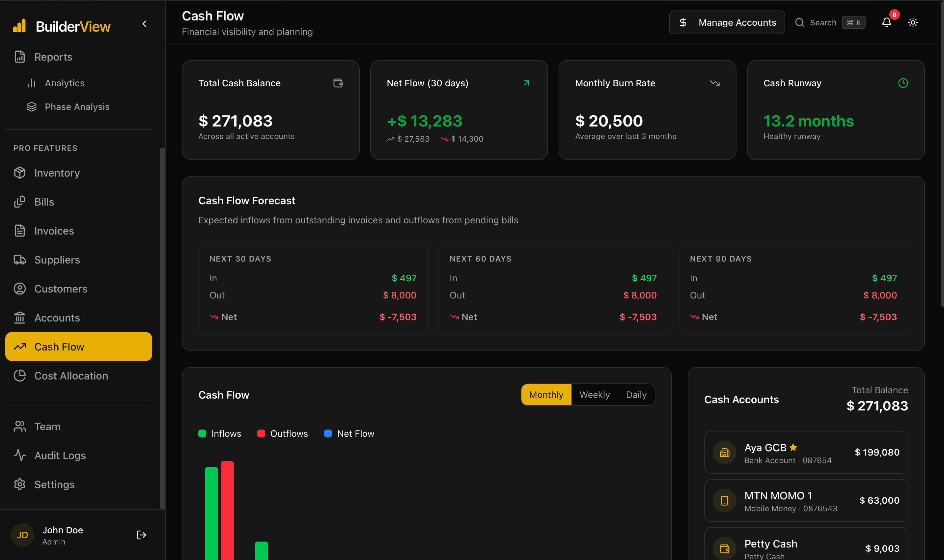This screenshot has width=944, height=560.
Task: Select the highlighted Cash Flow menu item
Action: coord(78,347)
